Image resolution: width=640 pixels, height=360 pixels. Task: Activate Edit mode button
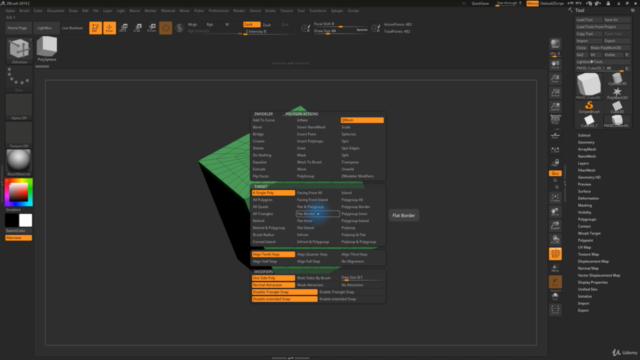pos(95,28)
